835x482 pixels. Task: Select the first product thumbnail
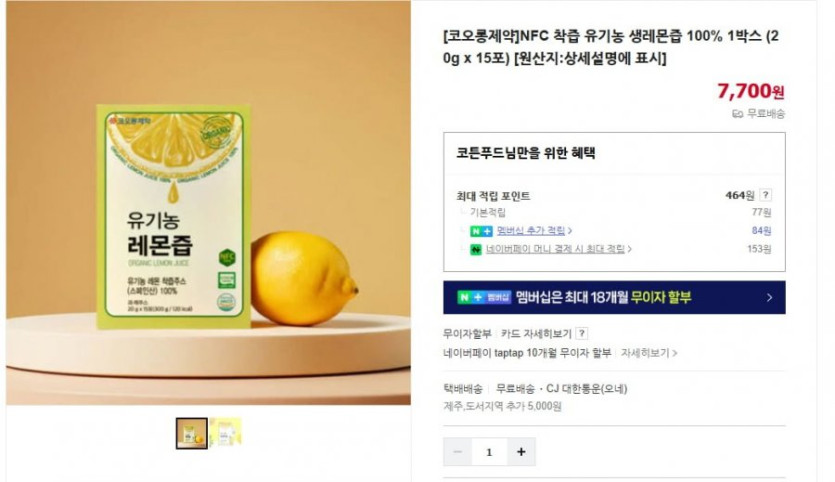point(192,433)
